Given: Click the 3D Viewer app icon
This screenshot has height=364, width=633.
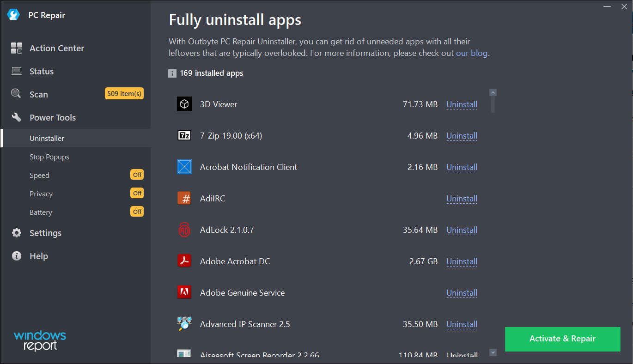Looking at the screenshot, I should click(184, 104).
